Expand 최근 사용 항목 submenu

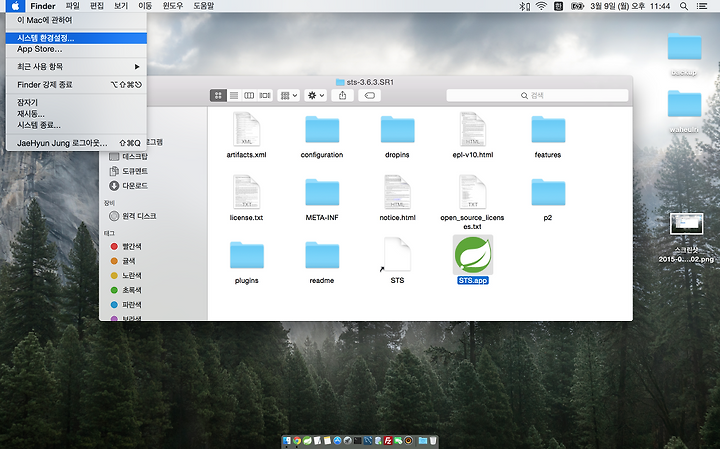point(76,67)
